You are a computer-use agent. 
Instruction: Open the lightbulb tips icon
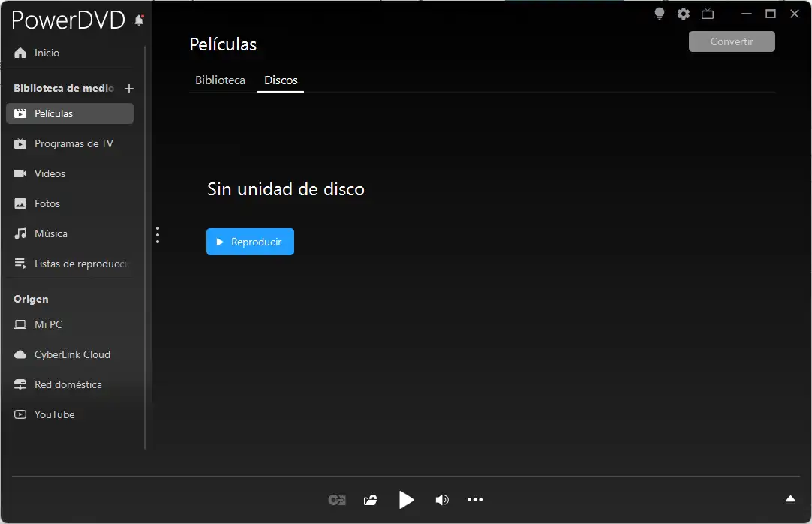659,14
